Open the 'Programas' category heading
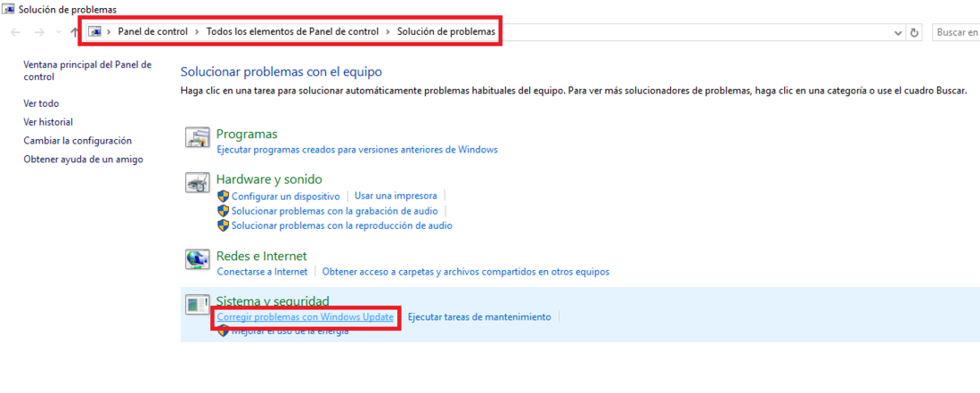The width and height of the screenshot is (980, 393). (x=247, y=135)
